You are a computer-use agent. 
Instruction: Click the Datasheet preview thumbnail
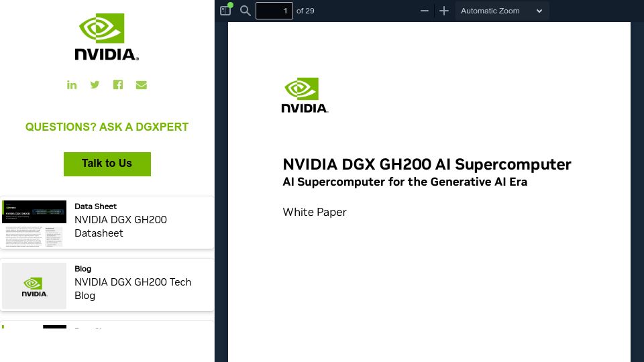(x=34, y=223)
